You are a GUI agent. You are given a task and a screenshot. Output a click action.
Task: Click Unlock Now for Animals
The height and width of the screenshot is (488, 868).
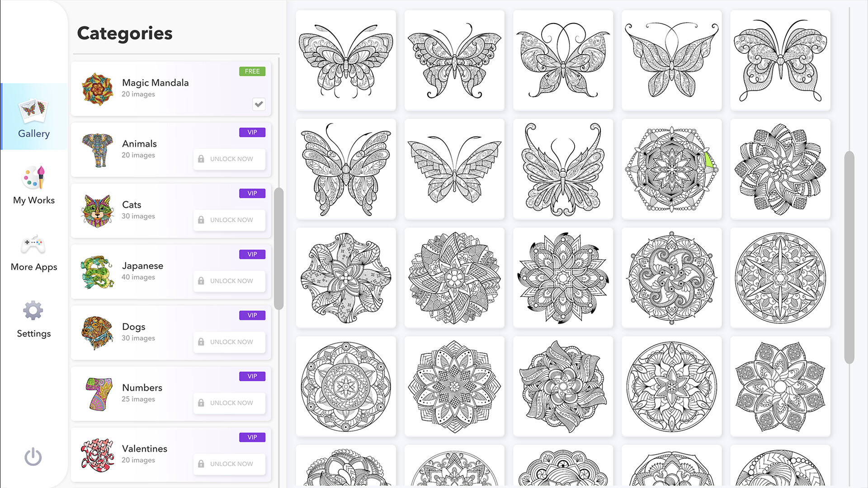230,159
